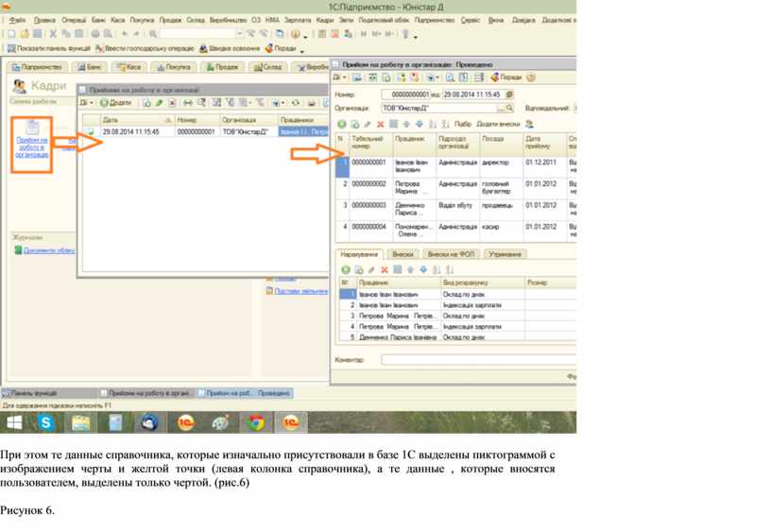This screenshot has height=532, width=771.
Task: Click the copy document icon in list window toolbar
Action: point(146,103)
